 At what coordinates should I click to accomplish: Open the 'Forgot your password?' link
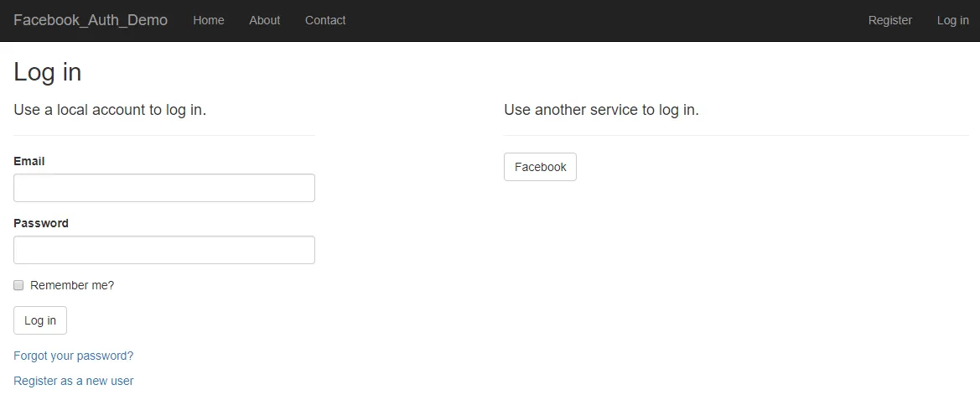[x=74, y=356]
